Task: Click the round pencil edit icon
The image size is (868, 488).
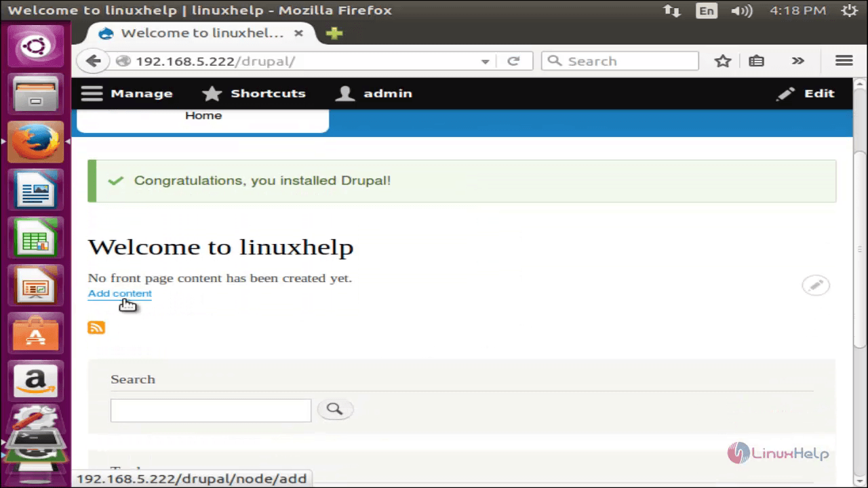Action: 816,285
